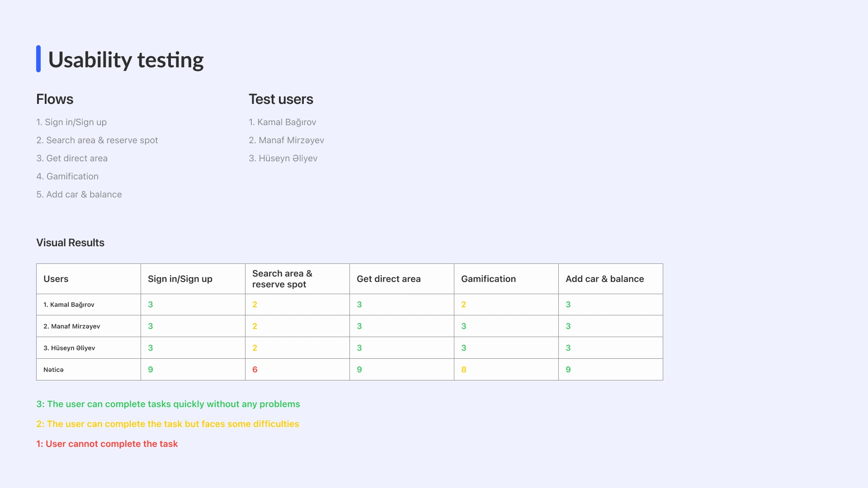Viewport: 868px width, 488px height.
Task: Click the Visual Results heading
Action: [x=70, y=243]
